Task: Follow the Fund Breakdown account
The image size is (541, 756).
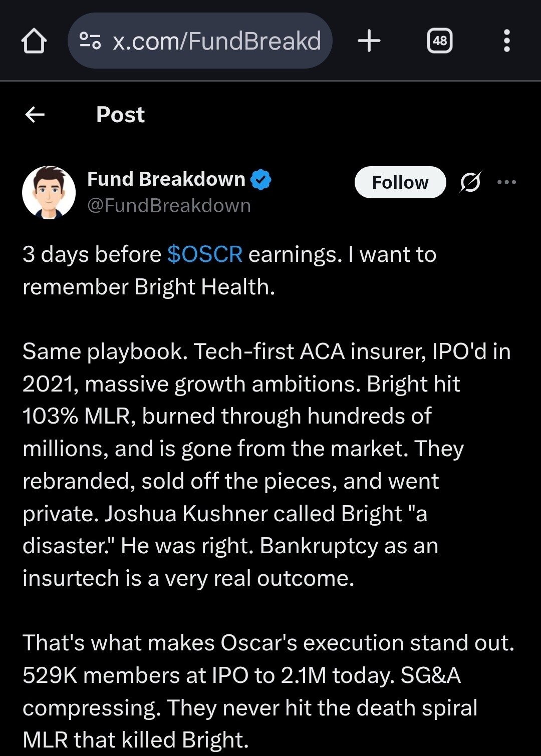Action: coord(400,182)
